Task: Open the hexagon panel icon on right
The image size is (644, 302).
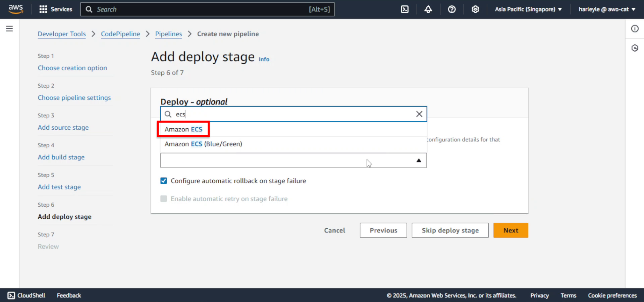Action: tap(635, 48)
